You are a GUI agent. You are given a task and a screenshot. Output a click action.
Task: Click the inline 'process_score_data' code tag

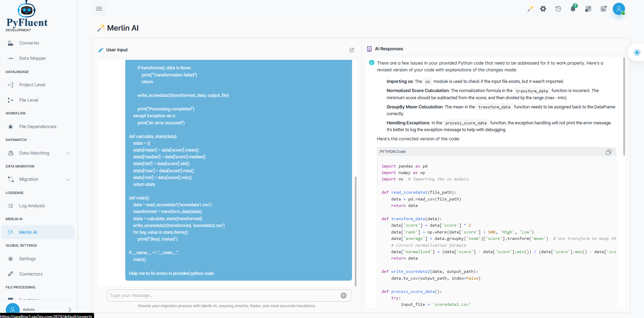tap(466, 123)
